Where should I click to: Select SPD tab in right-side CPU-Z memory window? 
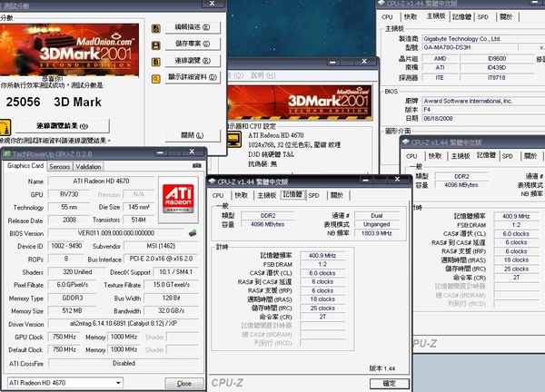click(x=507, y=156)
